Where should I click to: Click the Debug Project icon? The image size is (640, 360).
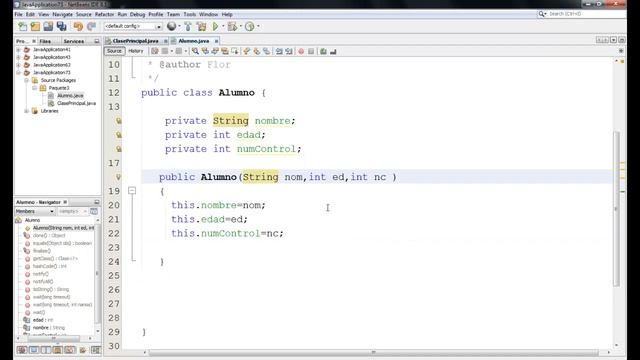coord(232,27)
